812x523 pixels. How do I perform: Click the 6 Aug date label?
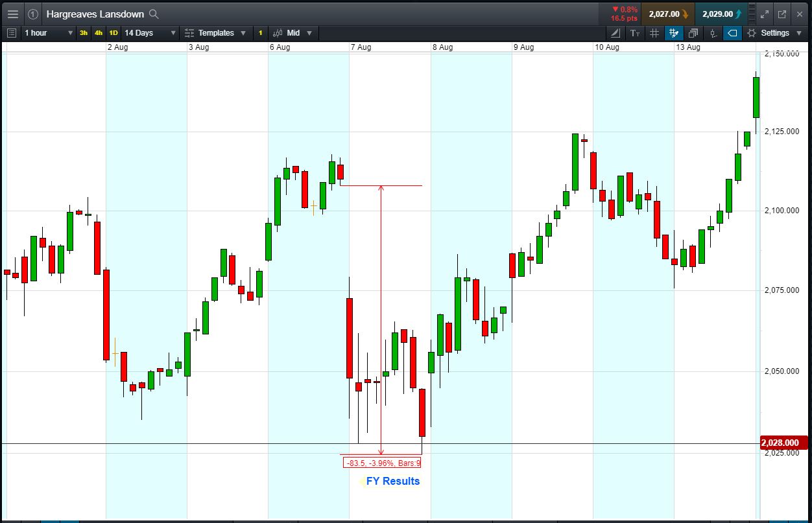point(280,47)
